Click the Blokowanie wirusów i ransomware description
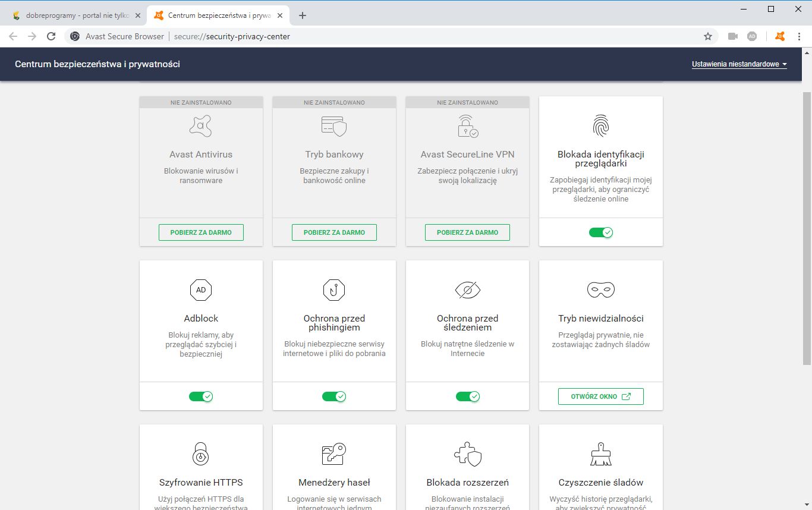The image size is (812, 510). click(x=201, y=176)
